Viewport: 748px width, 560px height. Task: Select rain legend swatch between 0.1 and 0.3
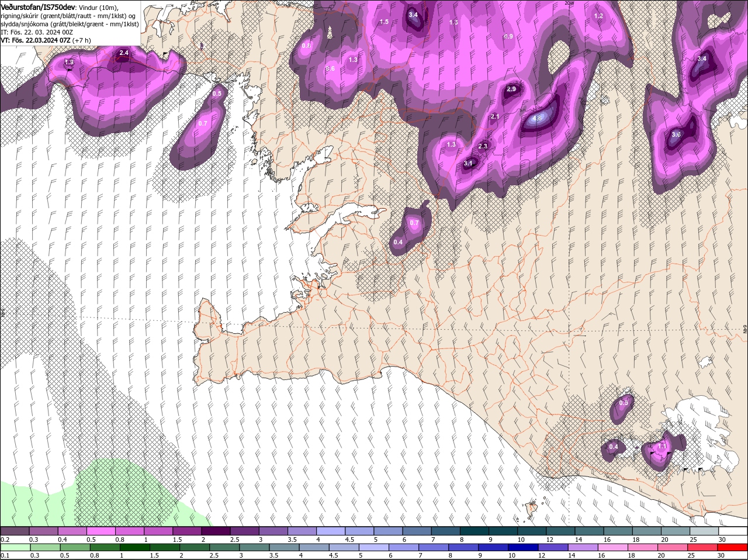[15, 547]
